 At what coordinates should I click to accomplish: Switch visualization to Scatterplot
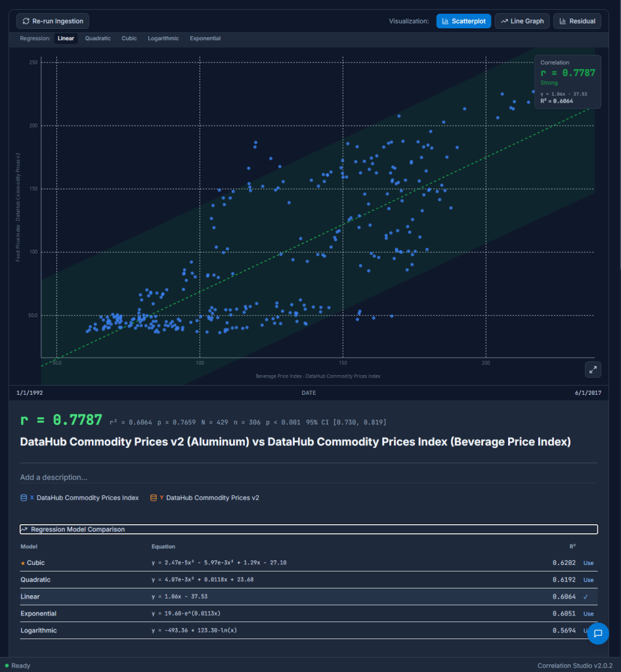pos(463,21)
